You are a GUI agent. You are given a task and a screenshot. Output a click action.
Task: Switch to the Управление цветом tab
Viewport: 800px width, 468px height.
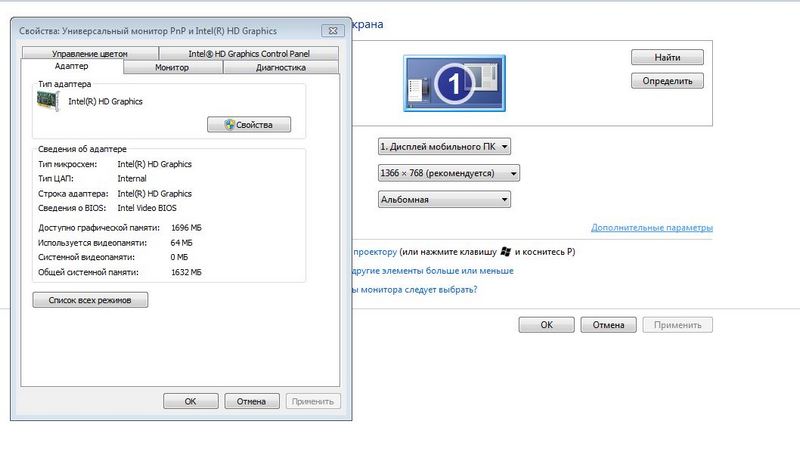click(89, 53)
